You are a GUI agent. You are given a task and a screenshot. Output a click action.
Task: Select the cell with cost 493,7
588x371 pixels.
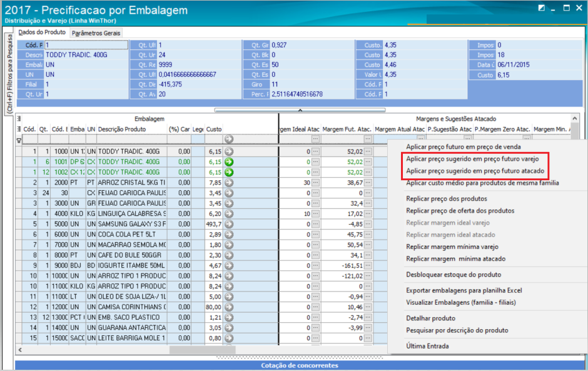point(214,224)
